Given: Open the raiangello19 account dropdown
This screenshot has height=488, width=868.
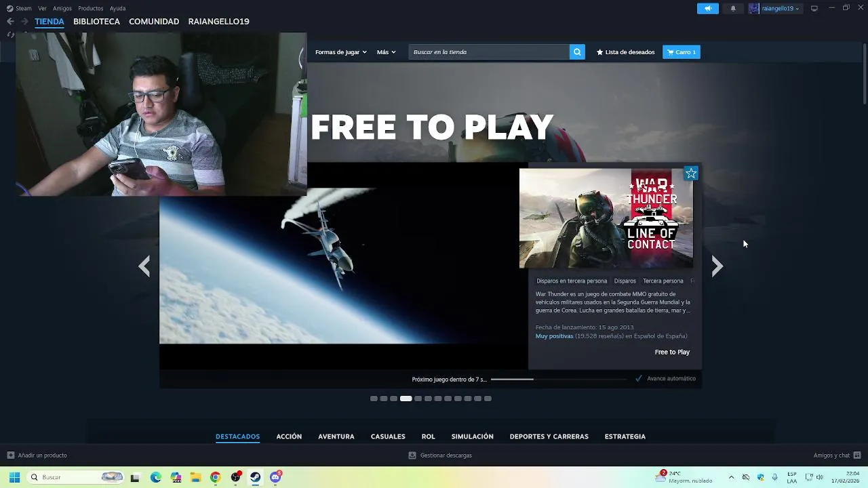Looking at the screenshot, I should pos(781,9).
